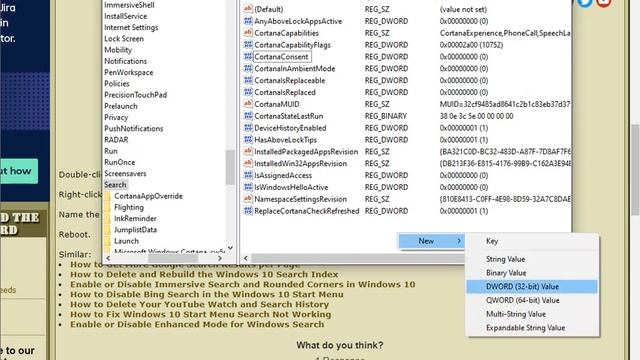
Task: Click the values pane horizontal scrollbar thumb
Action: (x=358, y=258)
